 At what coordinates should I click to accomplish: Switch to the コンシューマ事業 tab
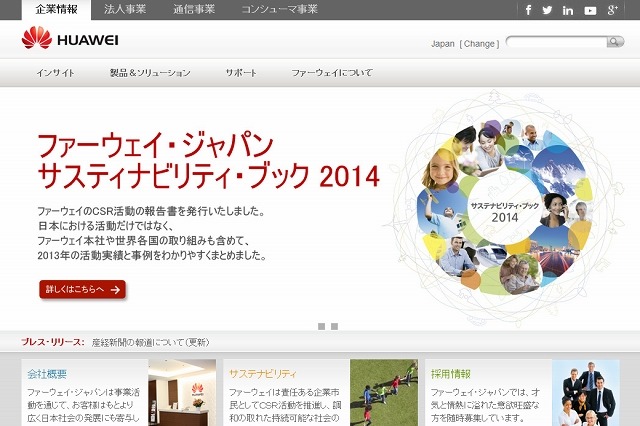[280, 9]
